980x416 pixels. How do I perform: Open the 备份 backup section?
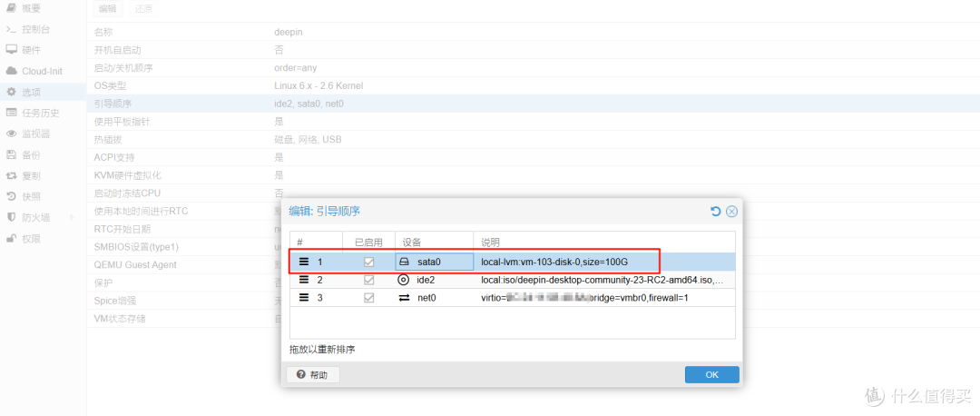(x=44, y=154)
